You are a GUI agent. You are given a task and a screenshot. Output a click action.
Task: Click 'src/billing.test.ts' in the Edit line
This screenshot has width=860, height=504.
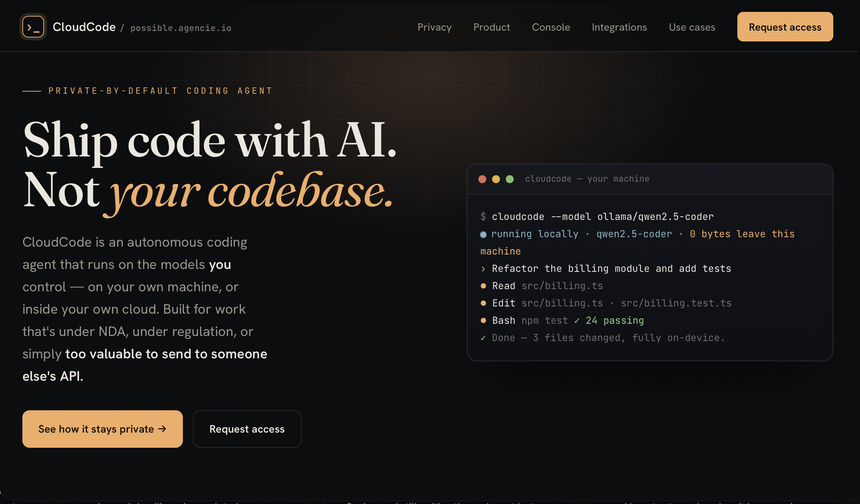point(676,303)
